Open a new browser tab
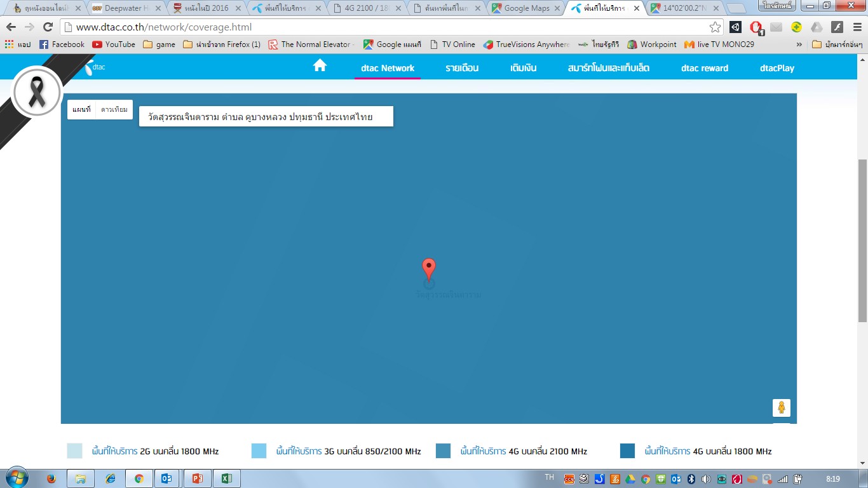This screenshot has width=868, height=488. point(737,8)
